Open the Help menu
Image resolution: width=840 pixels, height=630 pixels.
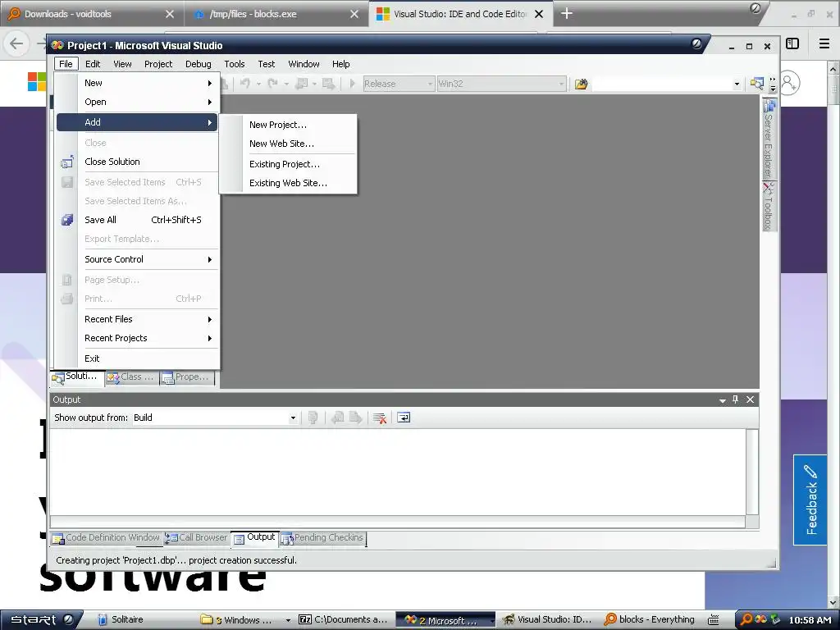(340, 64)
